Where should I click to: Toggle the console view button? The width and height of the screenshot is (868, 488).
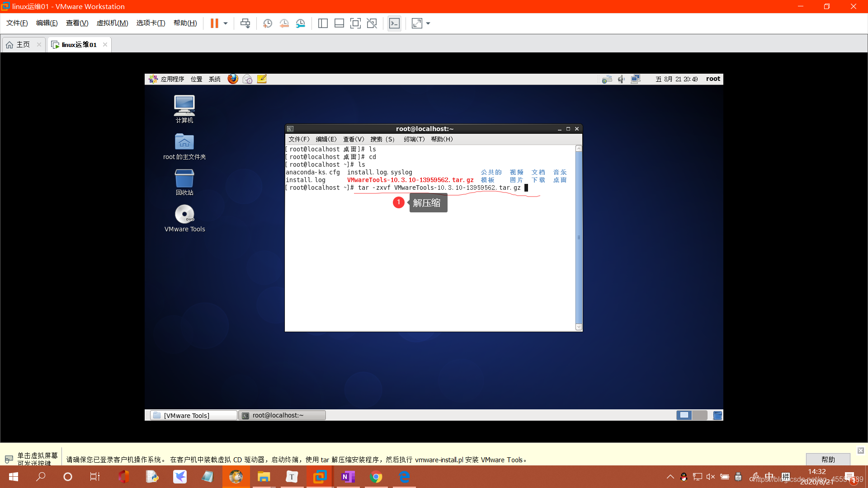394,23
